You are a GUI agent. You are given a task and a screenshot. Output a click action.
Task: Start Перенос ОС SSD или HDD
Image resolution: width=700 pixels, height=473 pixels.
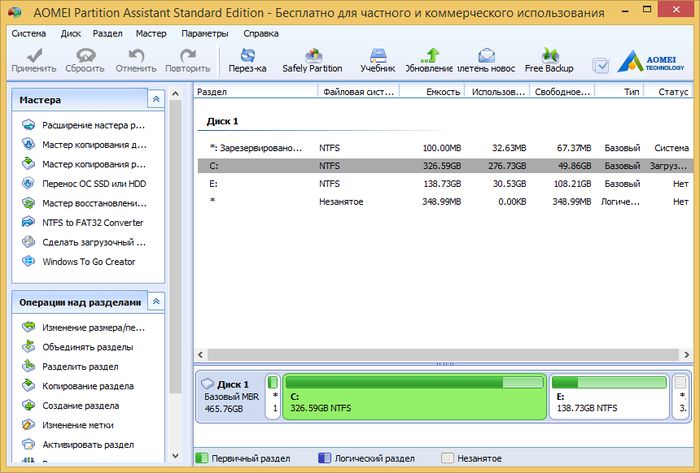tap(84, 183)
